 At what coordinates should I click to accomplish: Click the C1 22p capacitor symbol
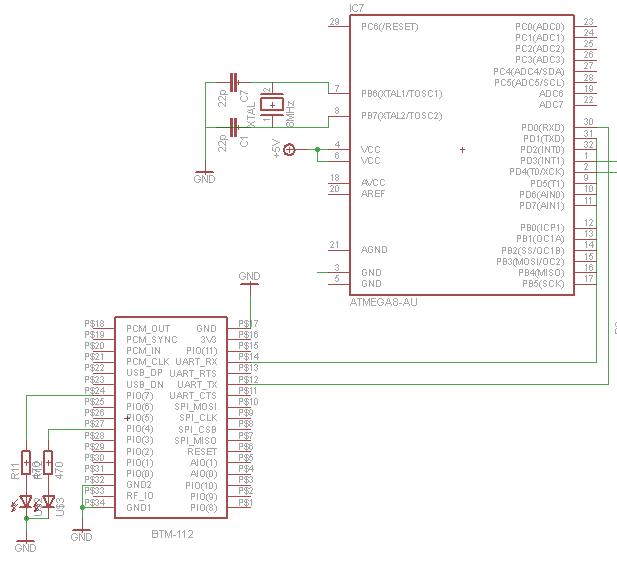234,128
